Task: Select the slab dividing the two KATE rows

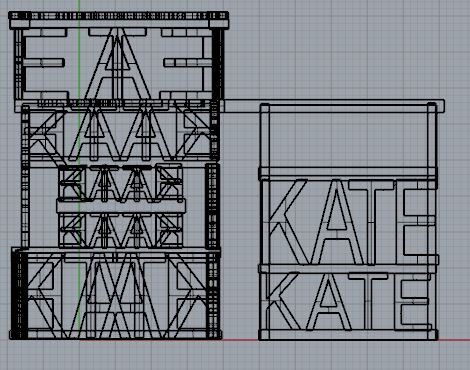Action: [348, 269]
